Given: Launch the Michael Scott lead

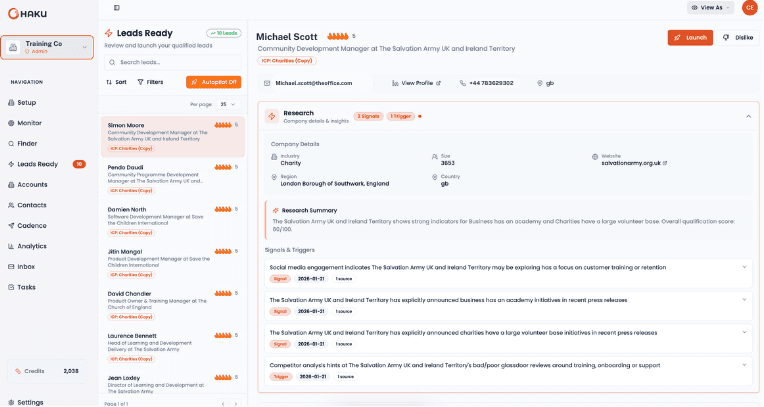Looking at the screenshot, I should (x=690, y=38).
